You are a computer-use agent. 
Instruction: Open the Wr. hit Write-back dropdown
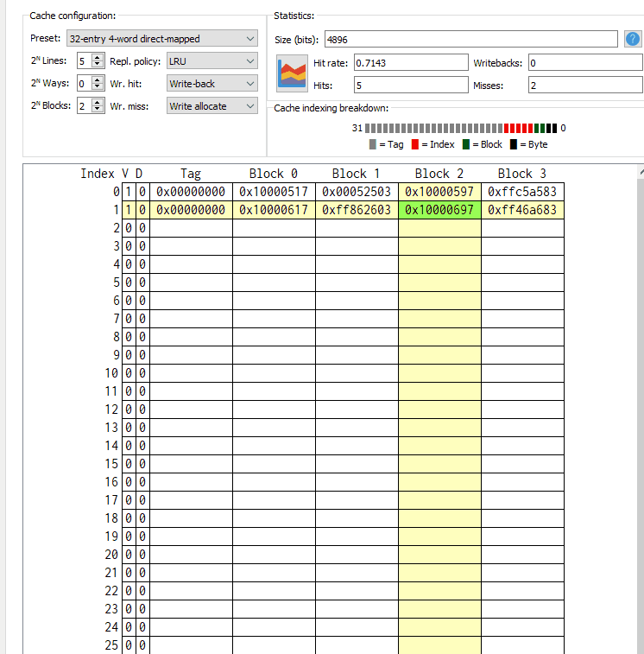(x=212, y=84)
